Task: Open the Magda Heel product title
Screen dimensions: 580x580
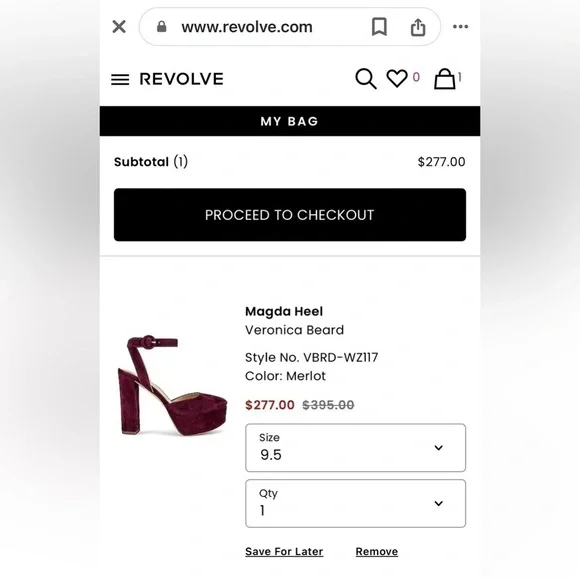Action: (284, 311)
